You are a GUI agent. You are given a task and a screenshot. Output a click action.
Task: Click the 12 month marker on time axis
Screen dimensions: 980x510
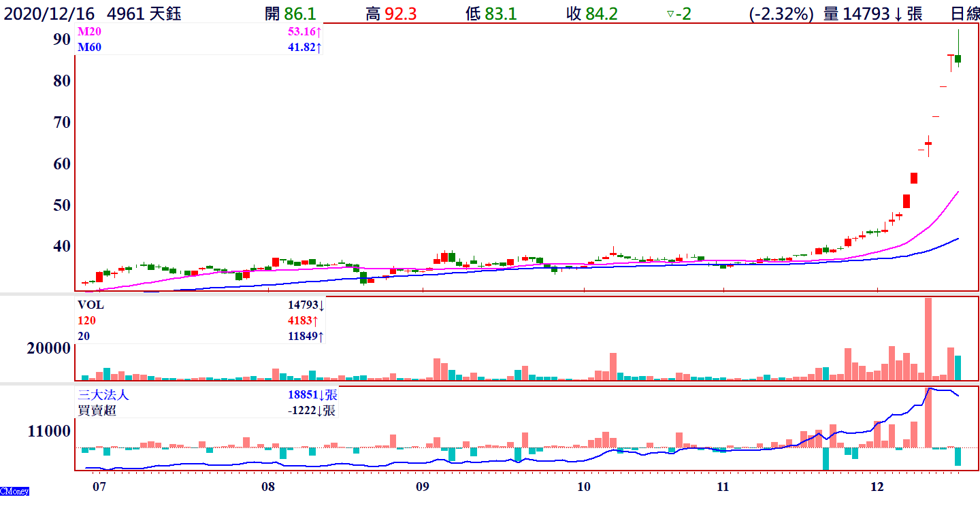tap(877, 487)
